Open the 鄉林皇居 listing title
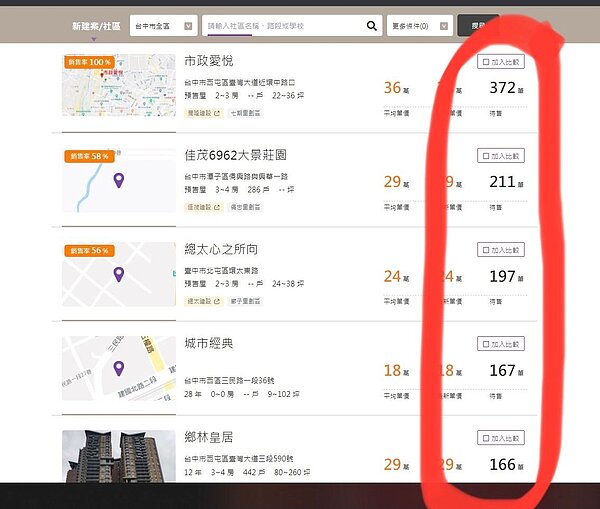The width and height of the screenshot is (600, 509). 209,437
